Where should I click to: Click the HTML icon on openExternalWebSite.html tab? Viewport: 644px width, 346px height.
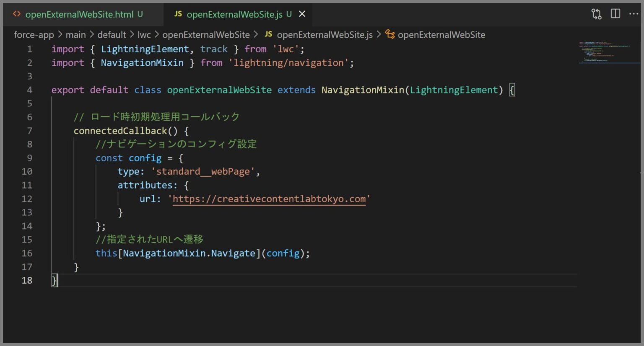coord(16,13)
